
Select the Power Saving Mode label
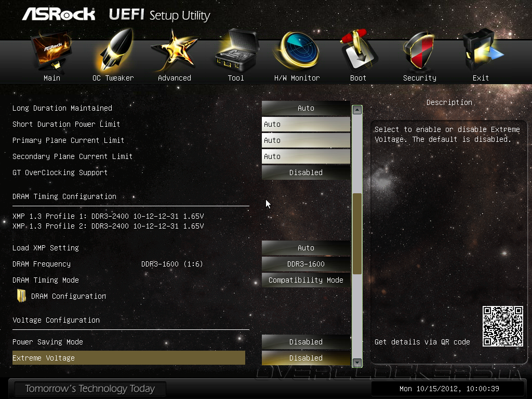(47, 342)
